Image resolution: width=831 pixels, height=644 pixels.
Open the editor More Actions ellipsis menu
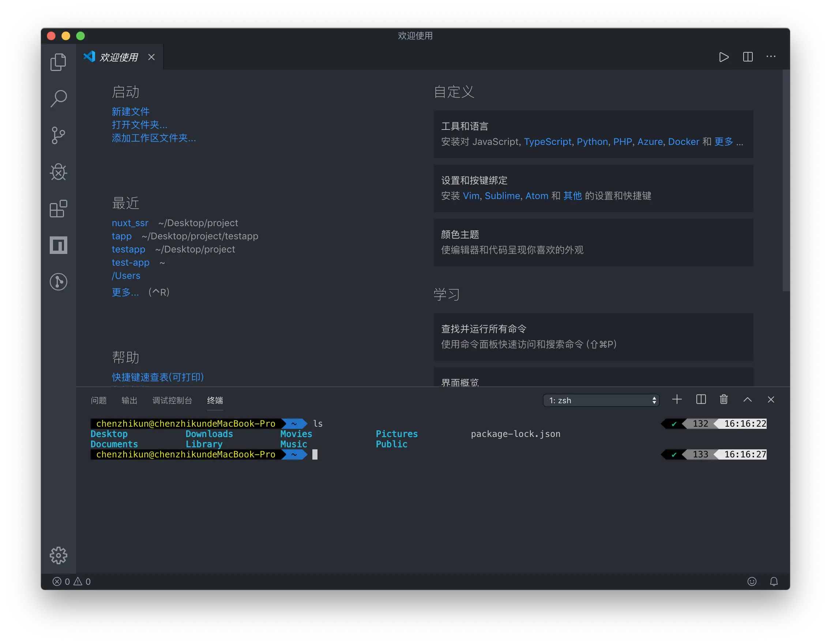[771, 57]
